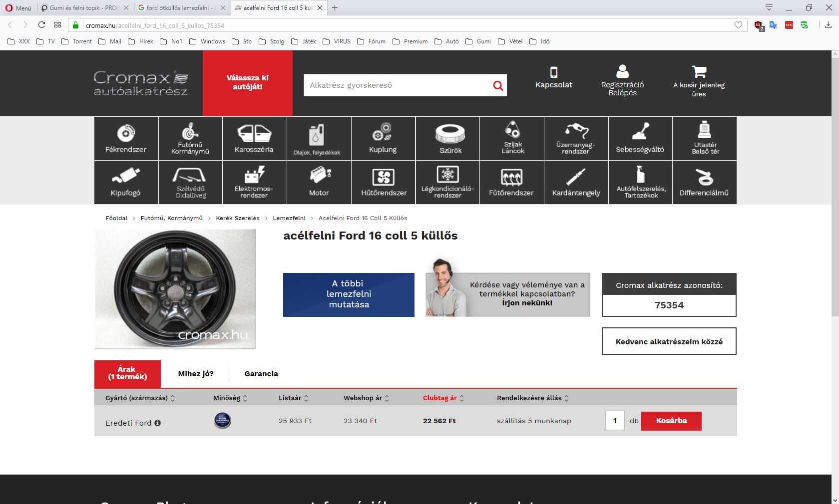Reload the page with the refresh button
This screenshot has width=839, height=504.
tap(41, 25)
